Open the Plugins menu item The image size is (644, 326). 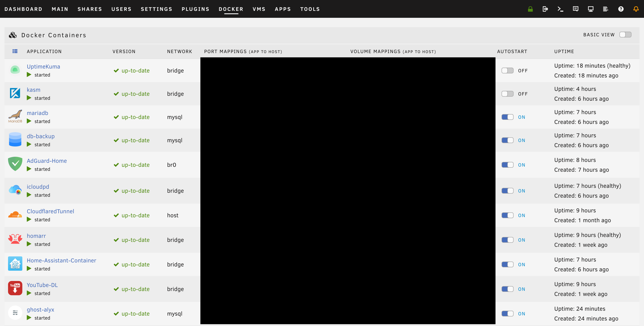click(x=195, y=9)
